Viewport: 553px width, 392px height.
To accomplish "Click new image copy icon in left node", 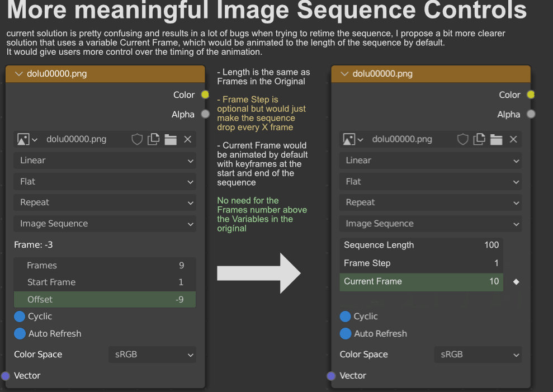I will coord(153,139).
